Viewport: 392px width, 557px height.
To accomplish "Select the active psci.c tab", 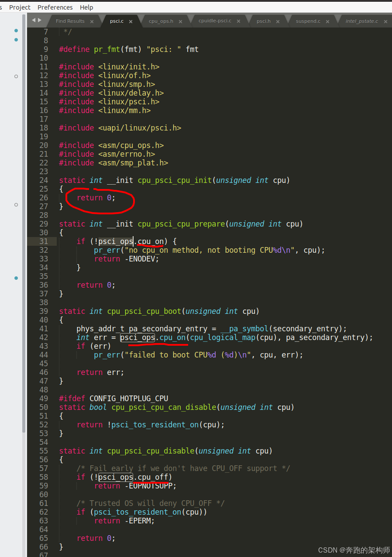I will (117, 21).
